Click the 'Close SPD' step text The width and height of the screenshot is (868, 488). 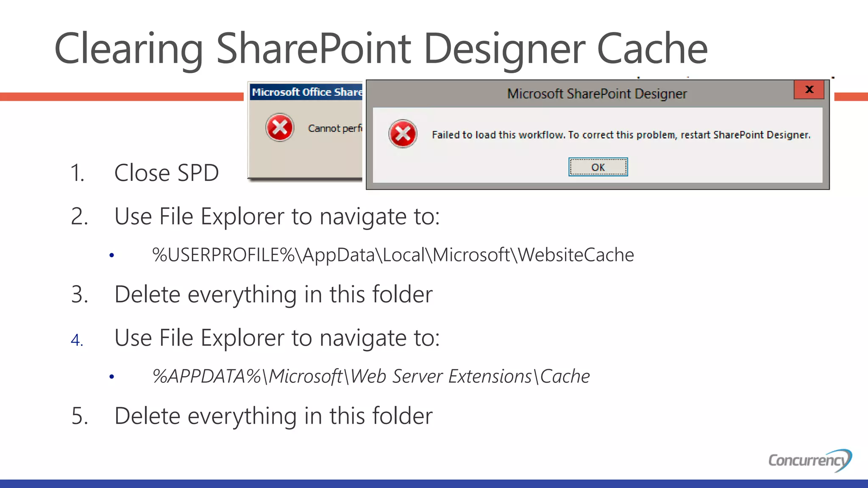167,173
